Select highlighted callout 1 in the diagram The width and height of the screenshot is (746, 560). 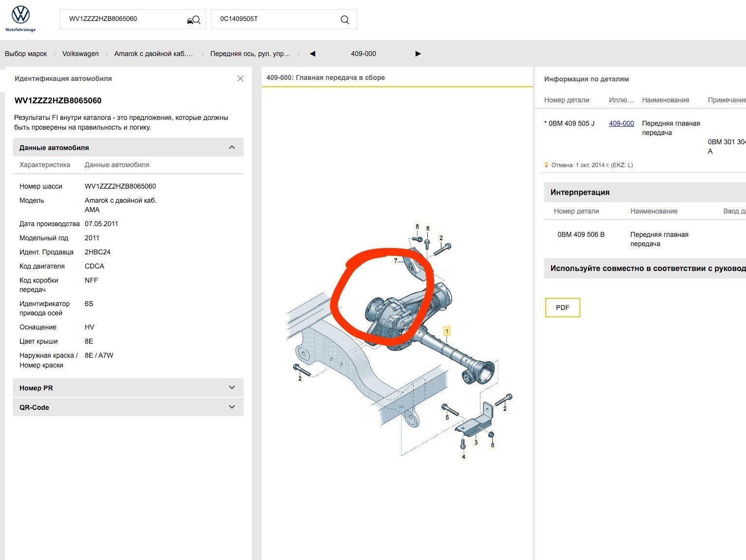447,331
